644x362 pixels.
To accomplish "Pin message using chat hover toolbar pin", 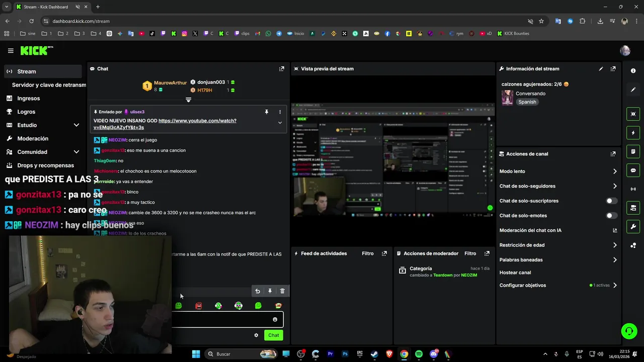I will [x=270, y=291].
